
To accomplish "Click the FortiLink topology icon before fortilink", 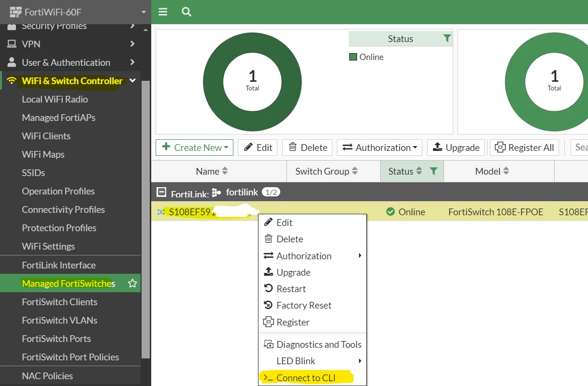I will coord(216,193).
